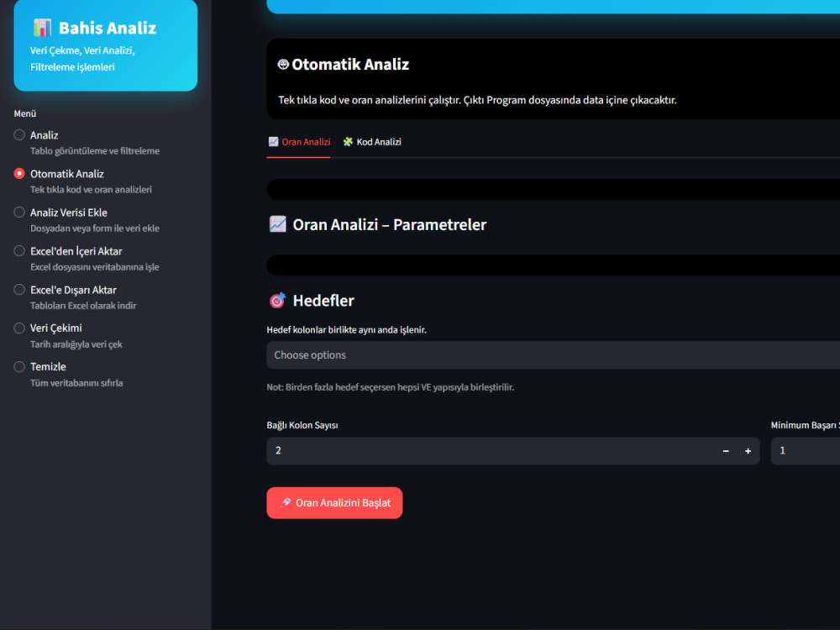This screenshot has height=630, width=840.
Task: Select the Temizle radio option
Action: coord(19,366)
